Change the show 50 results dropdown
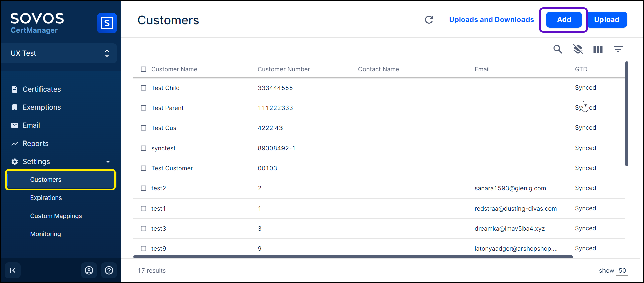644x283 pixels. (622, 271)
